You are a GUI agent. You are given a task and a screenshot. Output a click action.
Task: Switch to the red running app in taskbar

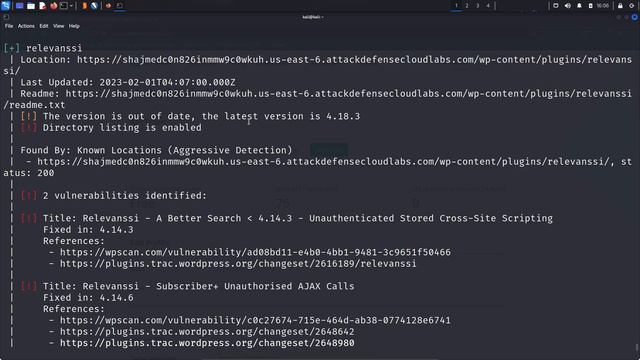pyautogui.click(x=109, y=6)
